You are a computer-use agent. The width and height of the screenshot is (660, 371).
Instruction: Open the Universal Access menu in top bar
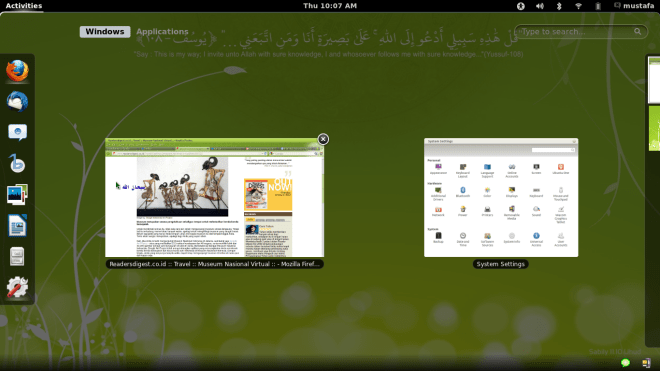tap(521, 6)
